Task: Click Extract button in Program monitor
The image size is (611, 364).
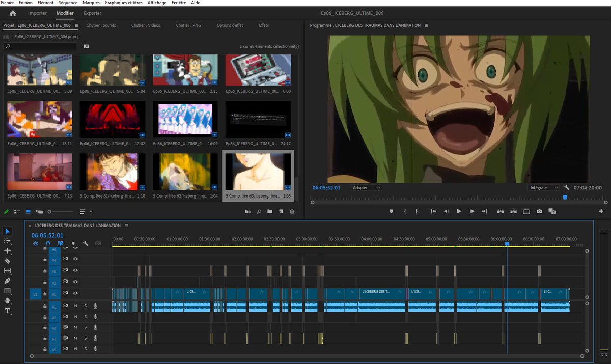Action: (513, 211)
